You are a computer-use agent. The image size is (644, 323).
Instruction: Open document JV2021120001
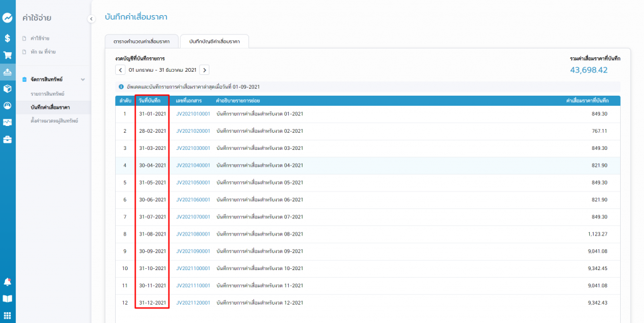click(193, 303)
